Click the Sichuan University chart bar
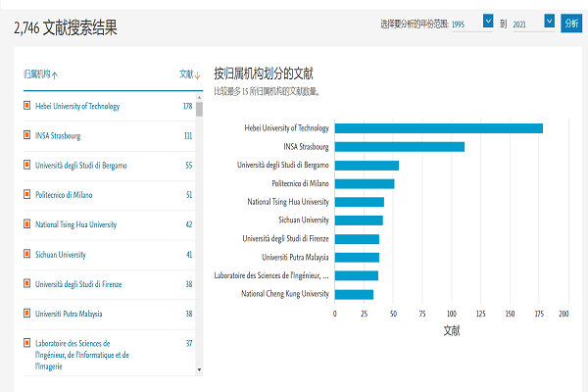 (x=359, y=220)
